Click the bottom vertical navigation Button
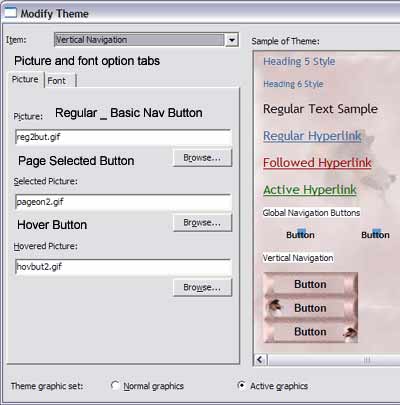Viewport: 400px width, 405px height. (310, 331)
